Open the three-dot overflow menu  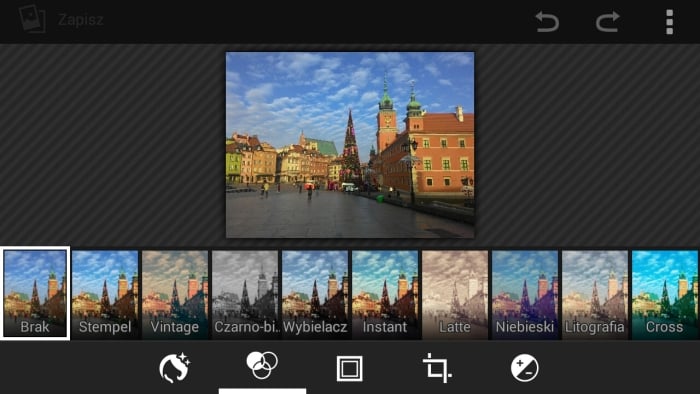(669, 21)
